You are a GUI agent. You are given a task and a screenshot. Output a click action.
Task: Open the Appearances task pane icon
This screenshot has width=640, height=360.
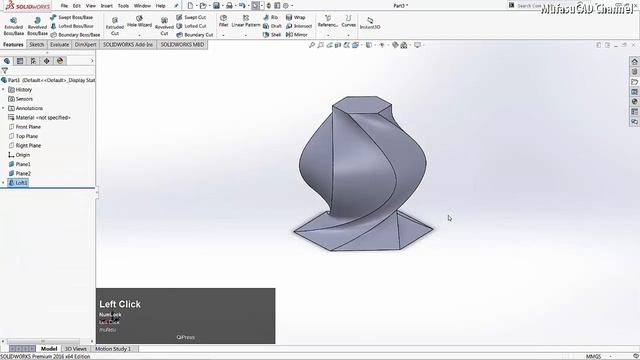(x=634, y=102)
